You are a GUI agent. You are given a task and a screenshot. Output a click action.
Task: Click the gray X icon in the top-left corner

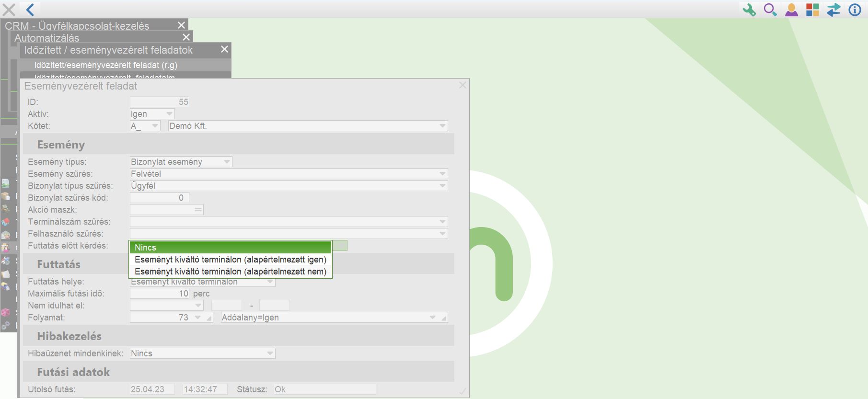click(9, 9)
